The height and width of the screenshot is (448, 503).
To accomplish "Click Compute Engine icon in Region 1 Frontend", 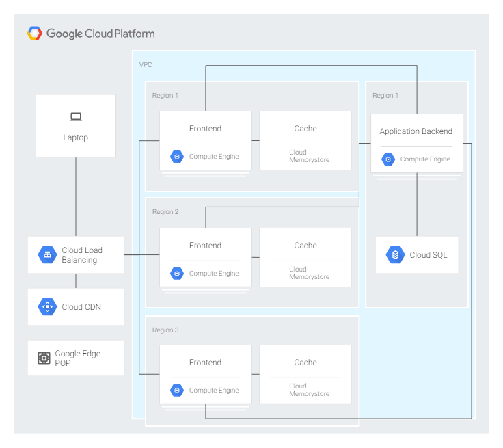I will pos(177,157).
